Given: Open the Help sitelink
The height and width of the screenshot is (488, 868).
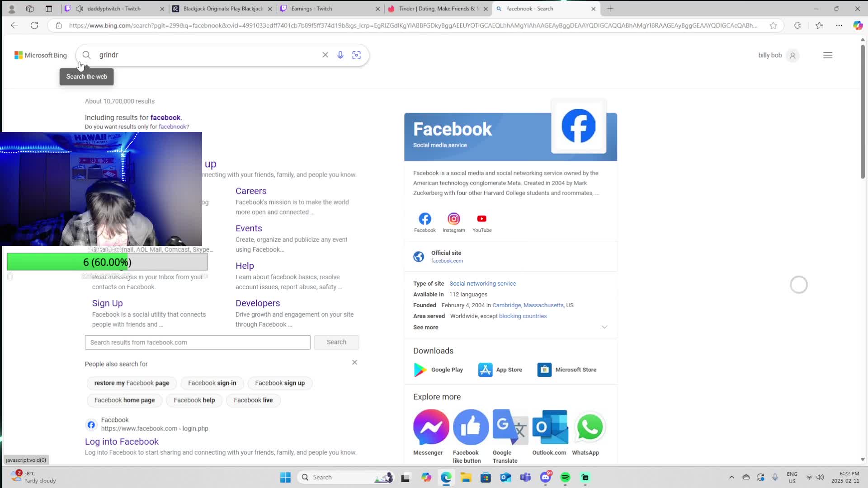Looking at the screenshot, I should [245, 266].
